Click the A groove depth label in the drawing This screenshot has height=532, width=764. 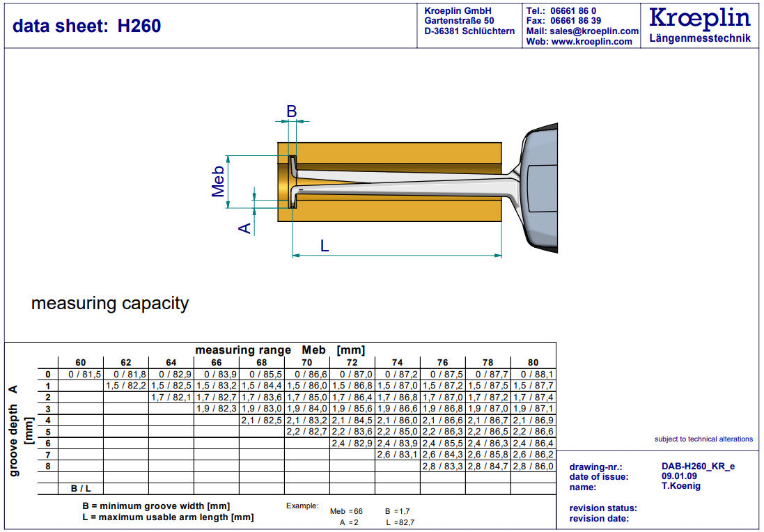click(244, 228)
